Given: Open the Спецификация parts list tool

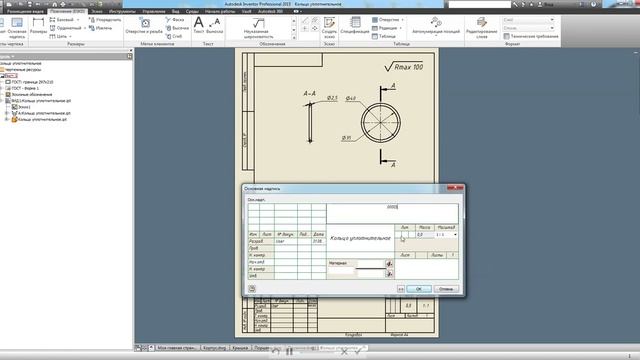Looking at the screenshot, I should (x=355, y=25).
